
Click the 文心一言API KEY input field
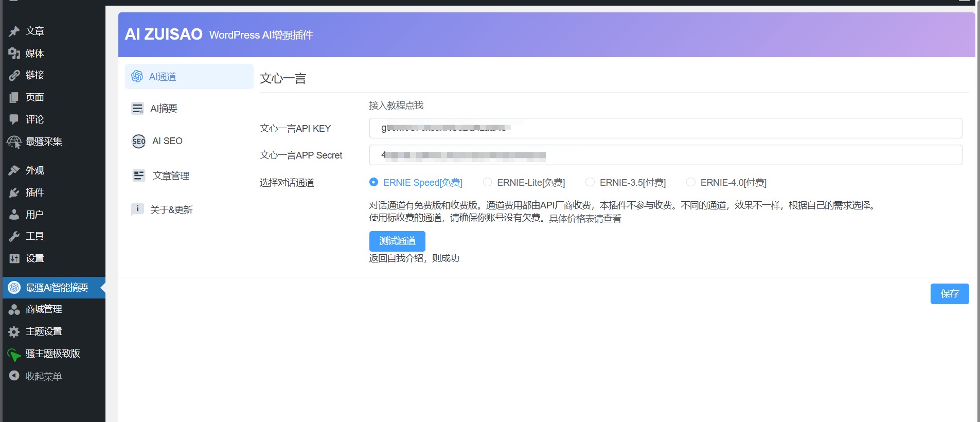click(666, 128)
